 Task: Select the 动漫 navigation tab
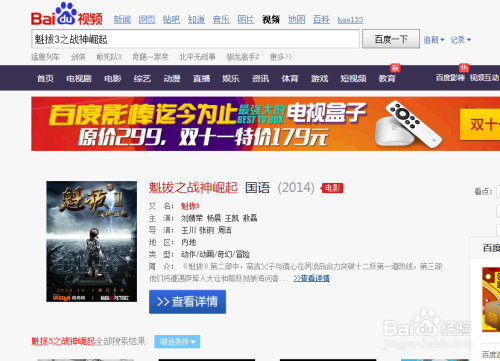[172, 78]
